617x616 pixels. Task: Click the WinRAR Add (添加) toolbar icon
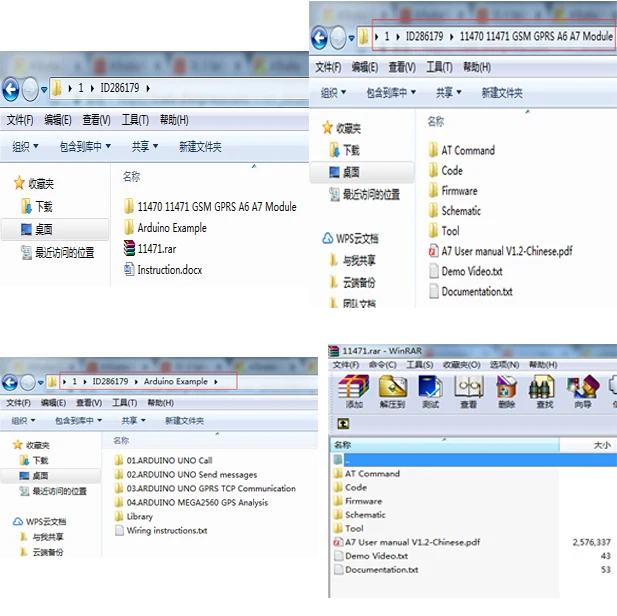[x=353, y=391]
